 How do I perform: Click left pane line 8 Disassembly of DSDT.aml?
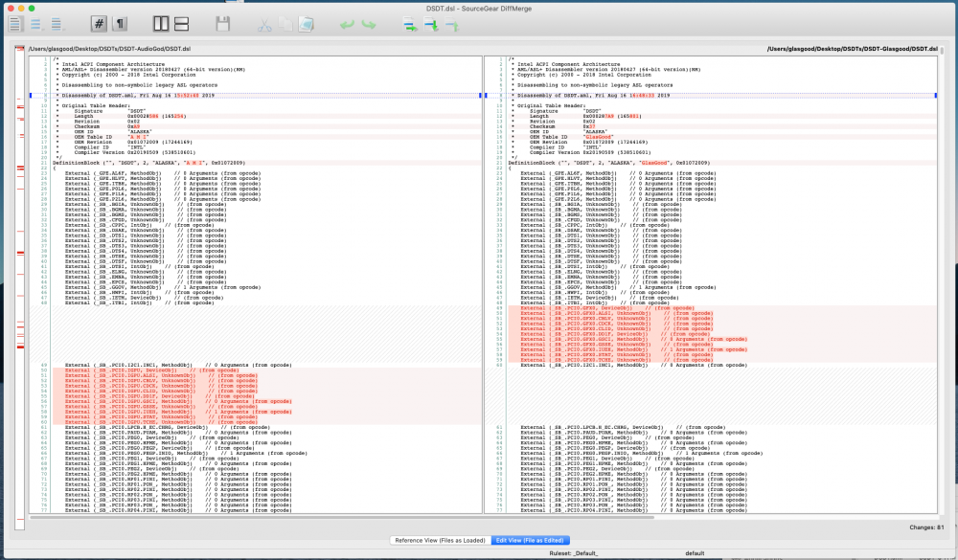[138, 96]
